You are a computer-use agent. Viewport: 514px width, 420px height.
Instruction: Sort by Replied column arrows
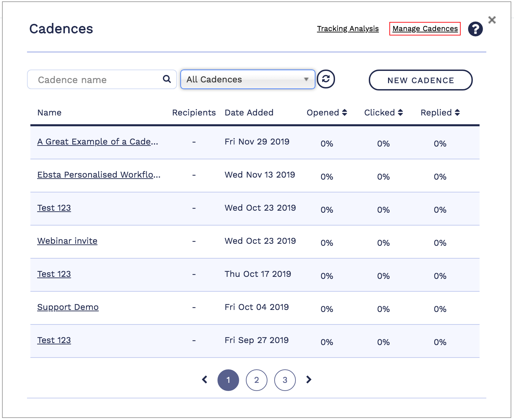pos(457,112)
